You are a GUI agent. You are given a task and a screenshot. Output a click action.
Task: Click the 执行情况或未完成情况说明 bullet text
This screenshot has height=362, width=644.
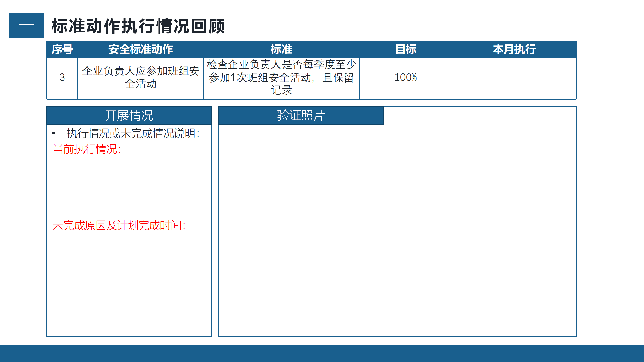click(x=133, y=133)
